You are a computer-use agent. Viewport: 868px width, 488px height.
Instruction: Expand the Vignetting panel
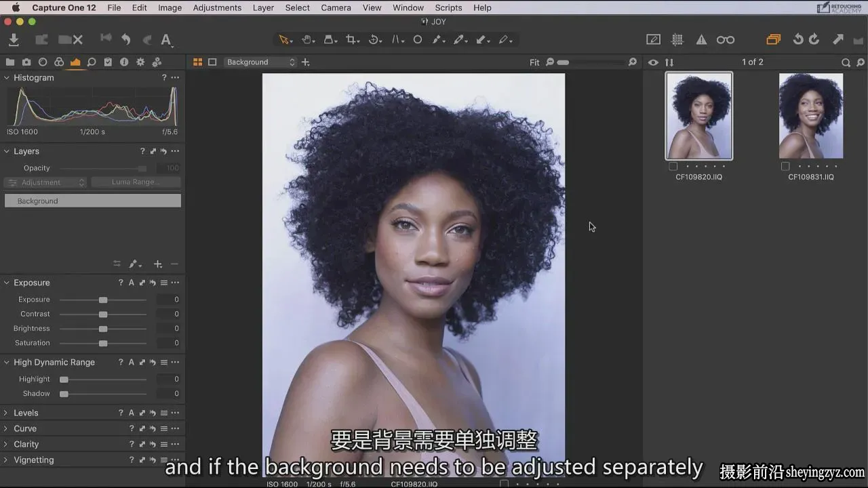7,460
